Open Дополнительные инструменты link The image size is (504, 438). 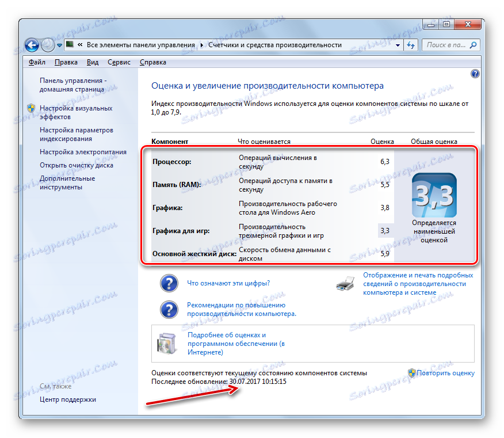[x=67, y=182]
